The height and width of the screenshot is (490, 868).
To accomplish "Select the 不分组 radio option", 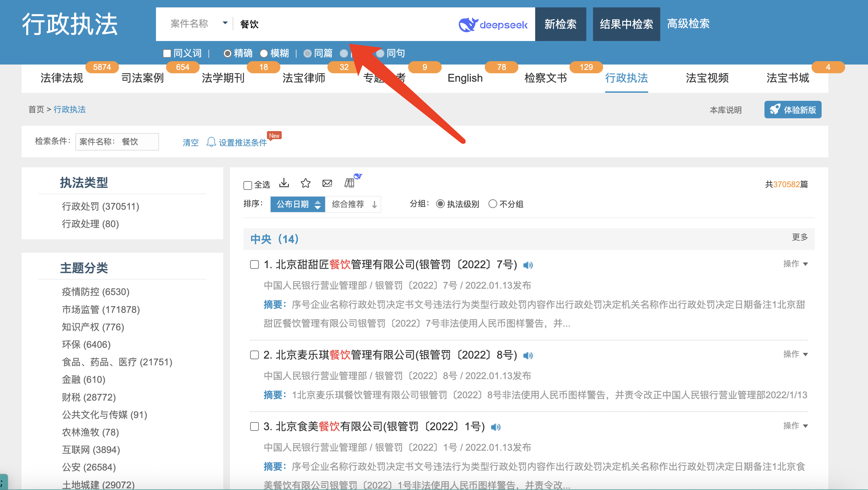I will point(492,204).
